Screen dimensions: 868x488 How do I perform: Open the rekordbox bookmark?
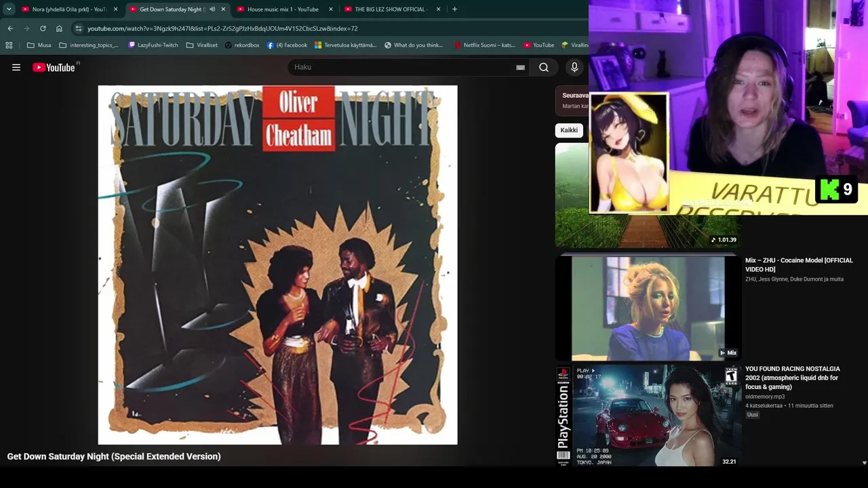click(242, 45)
